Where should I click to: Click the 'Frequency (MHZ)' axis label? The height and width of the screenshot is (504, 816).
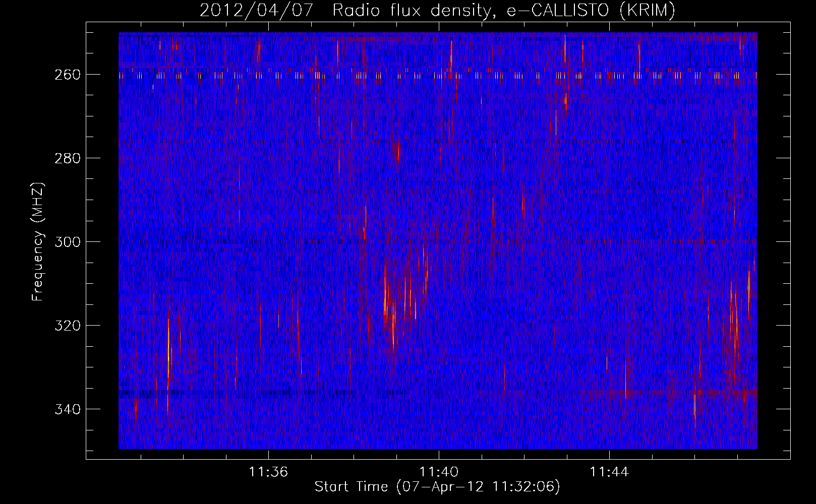click(x=38, y=241)
